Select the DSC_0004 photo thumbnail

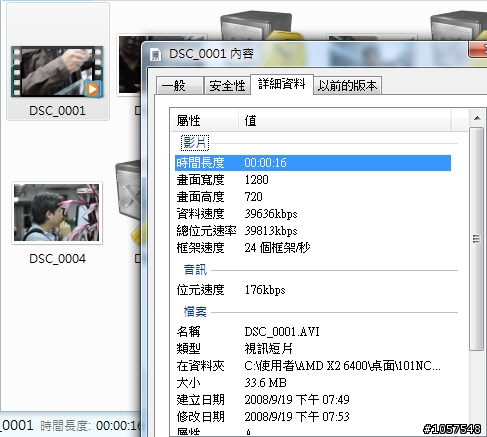tap(57, 213)
